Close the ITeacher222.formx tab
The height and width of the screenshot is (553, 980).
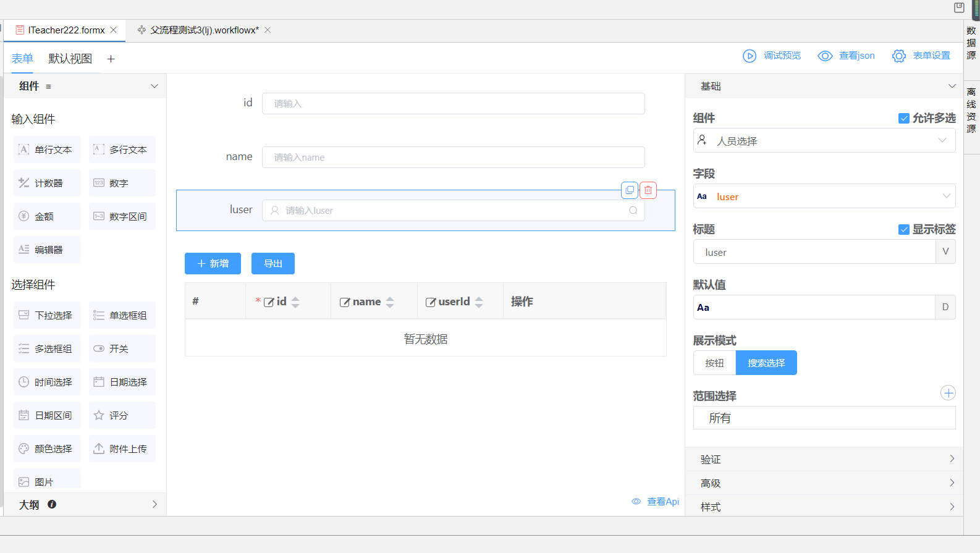click(114, 30)
